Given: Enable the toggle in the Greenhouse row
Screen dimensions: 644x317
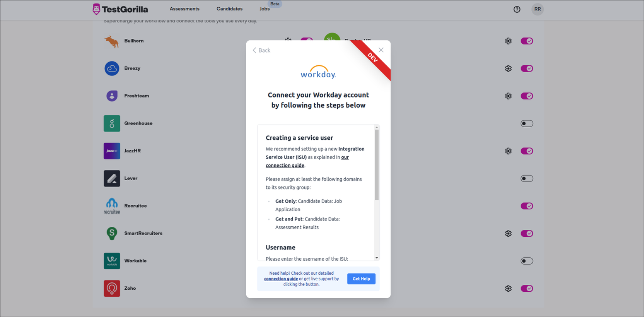Looking at the screenshot, I should (527, 123).
